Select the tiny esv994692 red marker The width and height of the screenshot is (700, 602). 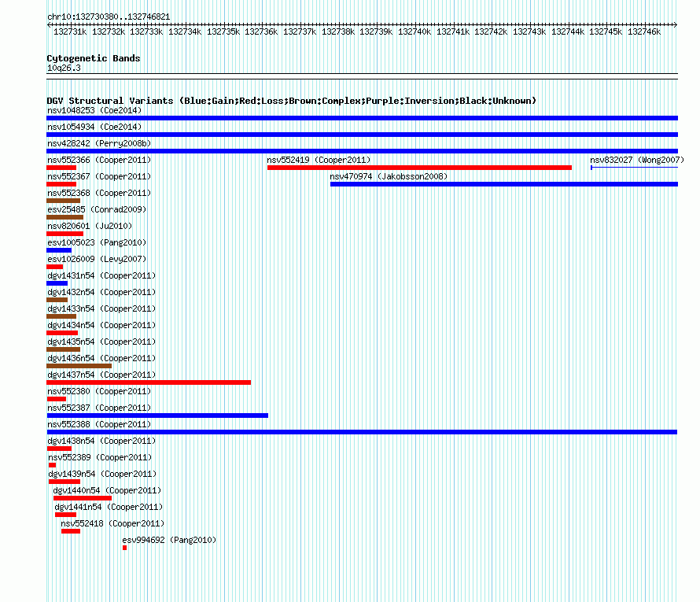(124, 548)
